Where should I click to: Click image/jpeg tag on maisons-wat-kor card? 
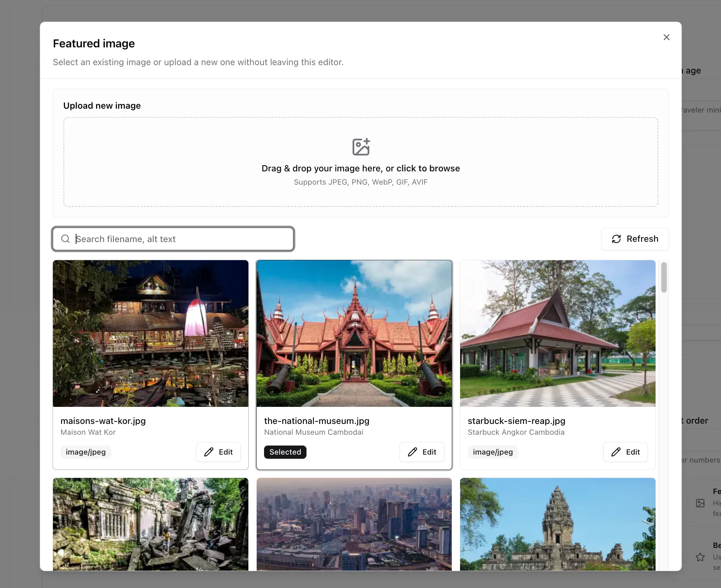click(86, 452)
